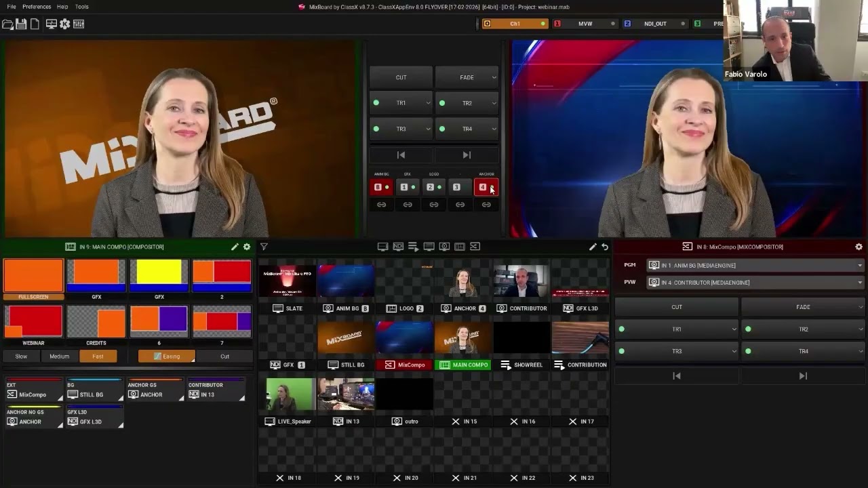
Task: Toggle link under LOGO layer 2
Action: pos(434,205)
